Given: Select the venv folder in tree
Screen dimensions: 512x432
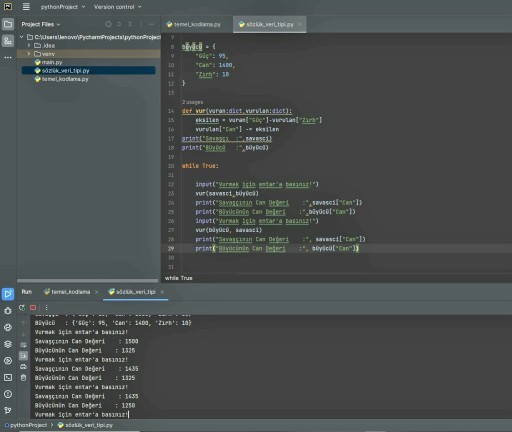Looking at the screenshot, I should [x=45, y=54].
